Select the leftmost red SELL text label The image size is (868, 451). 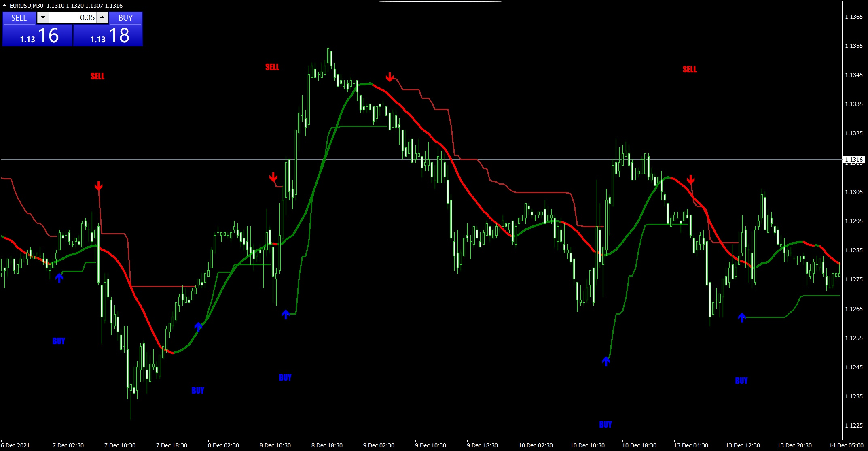coord(97,76)
